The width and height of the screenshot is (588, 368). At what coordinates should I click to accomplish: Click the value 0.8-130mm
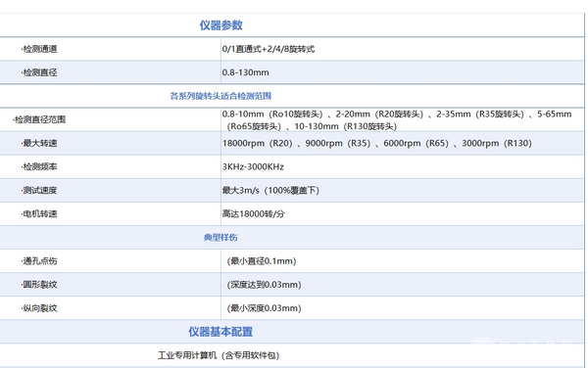[245, 72]
